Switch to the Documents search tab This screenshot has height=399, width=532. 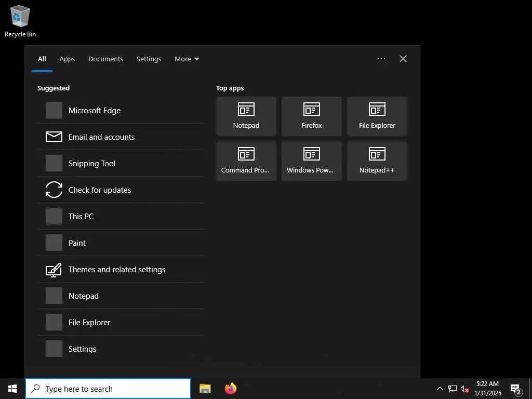[105, 59]
